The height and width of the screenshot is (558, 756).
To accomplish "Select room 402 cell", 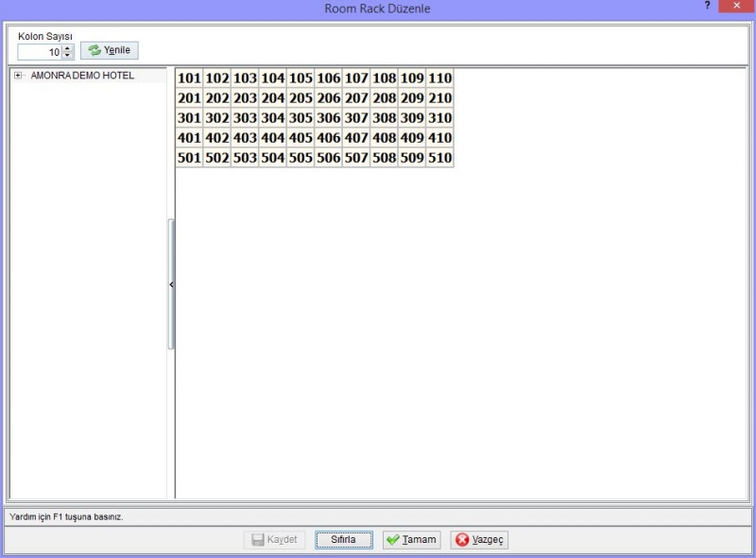I will pyautogui.click(x=217, y=137).
